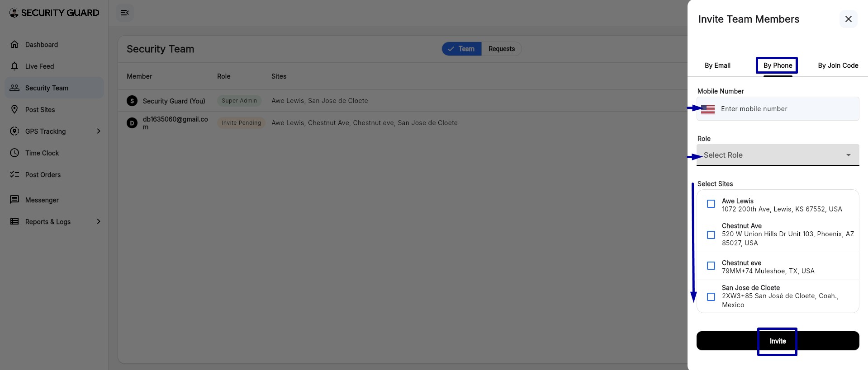Screen dimensions: 868x370
Task: Click the Security Guard logo icon
Action: pyautogui.click(x=14, y=13)
